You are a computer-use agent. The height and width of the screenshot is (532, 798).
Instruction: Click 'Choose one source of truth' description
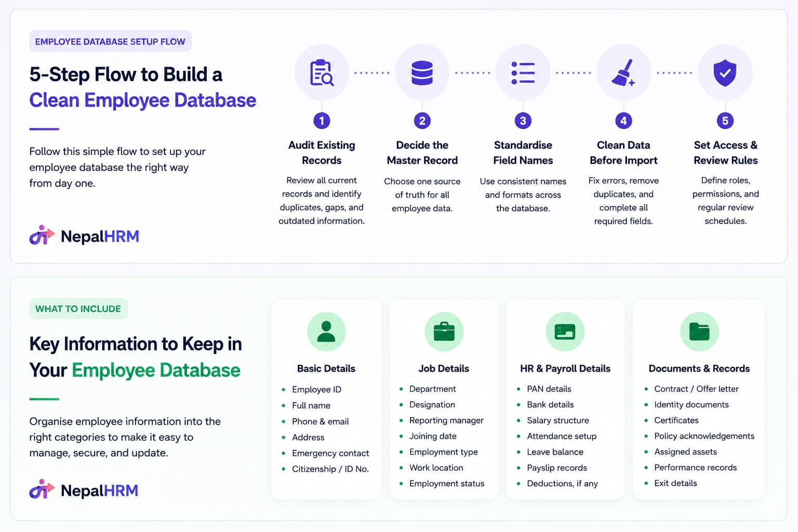422,195
